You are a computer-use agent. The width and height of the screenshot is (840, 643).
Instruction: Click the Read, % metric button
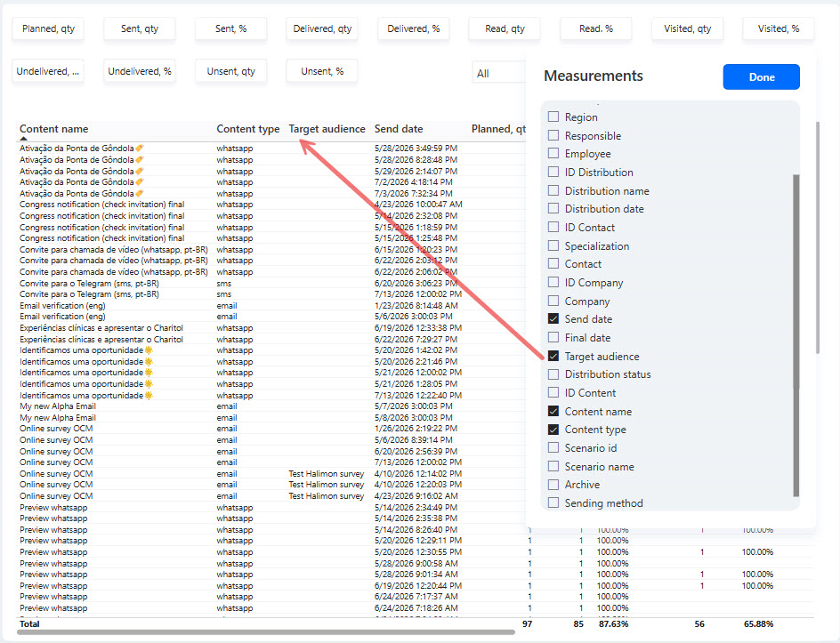point(595,29)
